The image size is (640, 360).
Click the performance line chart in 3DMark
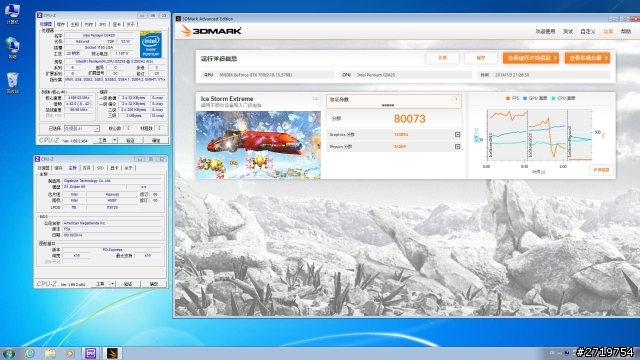539,135
